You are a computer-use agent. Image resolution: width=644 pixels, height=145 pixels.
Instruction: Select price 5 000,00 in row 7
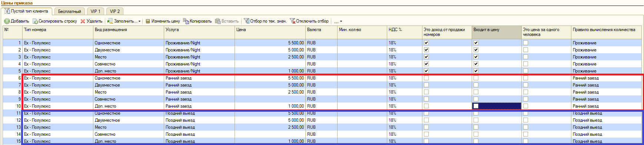click(x=270, y=85)
